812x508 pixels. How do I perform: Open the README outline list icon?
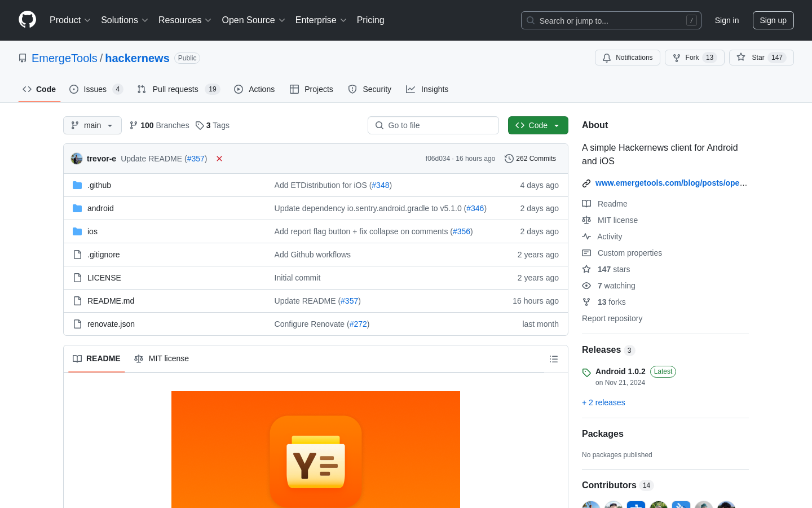(554, 359)
